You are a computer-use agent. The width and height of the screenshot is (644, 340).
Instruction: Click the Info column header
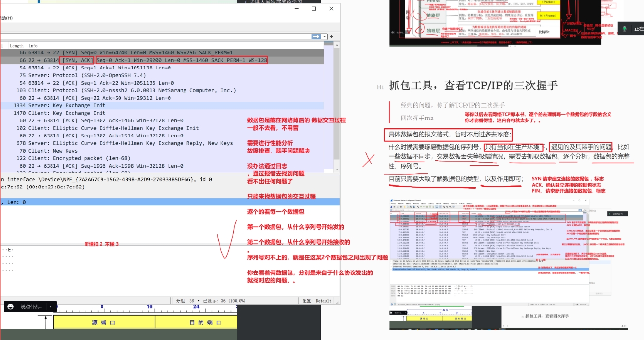click(33, 46)
